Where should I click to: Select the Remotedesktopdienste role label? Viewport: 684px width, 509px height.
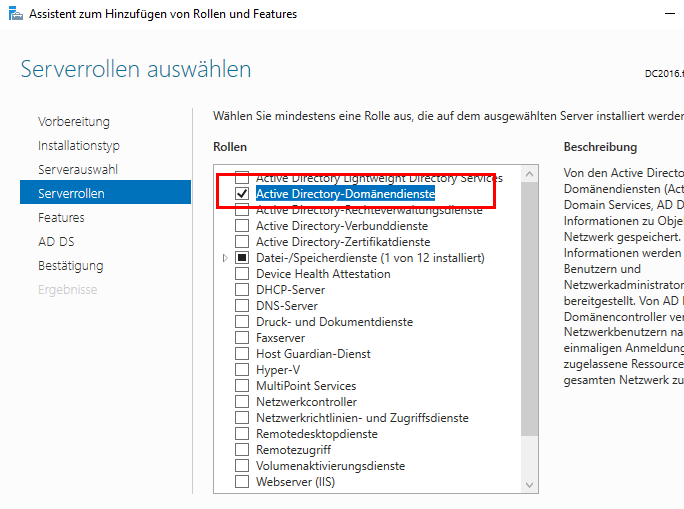coord(316,433)
